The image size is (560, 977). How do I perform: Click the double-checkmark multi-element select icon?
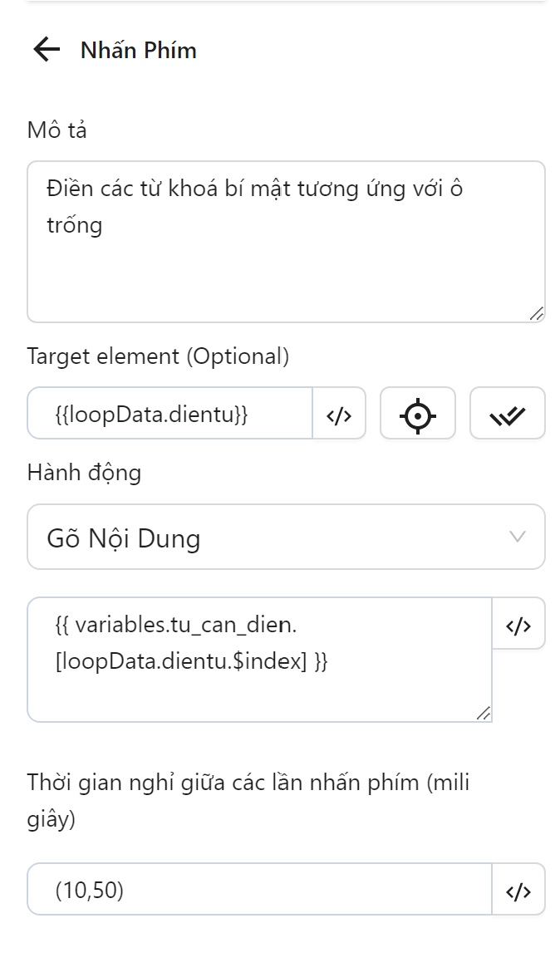(508, 414)
